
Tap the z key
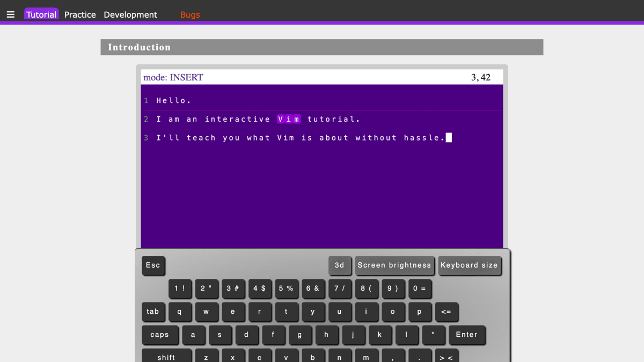coord(207,356)
